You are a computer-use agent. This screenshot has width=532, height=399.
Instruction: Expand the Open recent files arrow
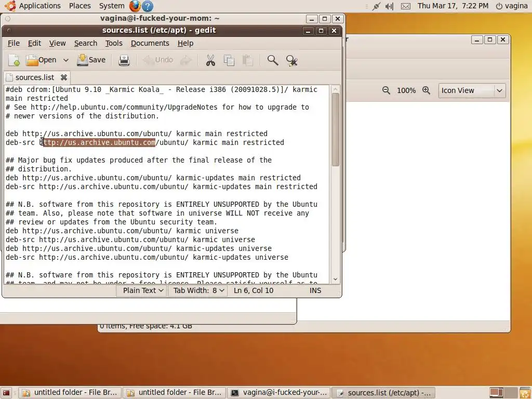(x=66, y=60)
